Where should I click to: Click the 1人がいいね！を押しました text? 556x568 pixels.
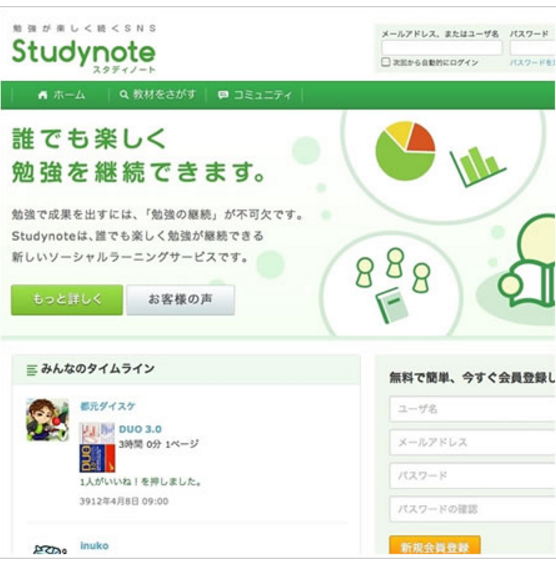(x=140, y=482)
